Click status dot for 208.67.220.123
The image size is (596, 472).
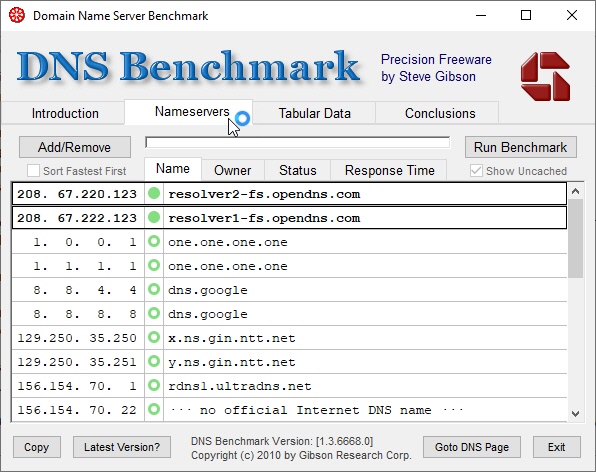click(154, 193)
